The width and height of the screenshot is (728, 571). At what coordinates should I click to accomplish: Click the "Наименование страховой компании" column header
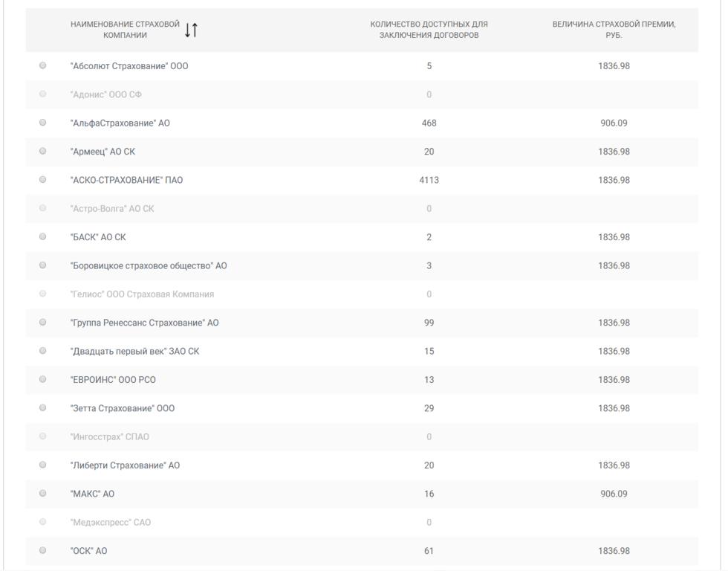pos(125,30)
